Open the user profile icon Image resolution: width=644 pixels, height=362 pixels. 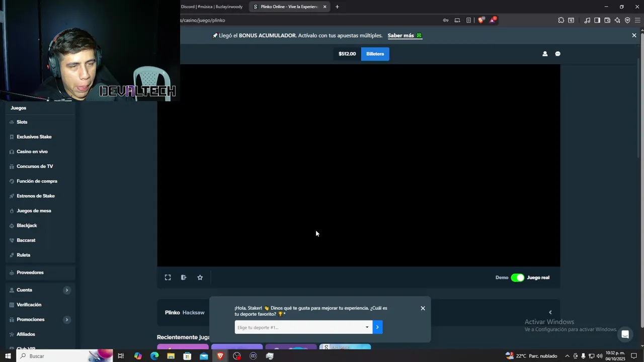(x=545, y=54)
